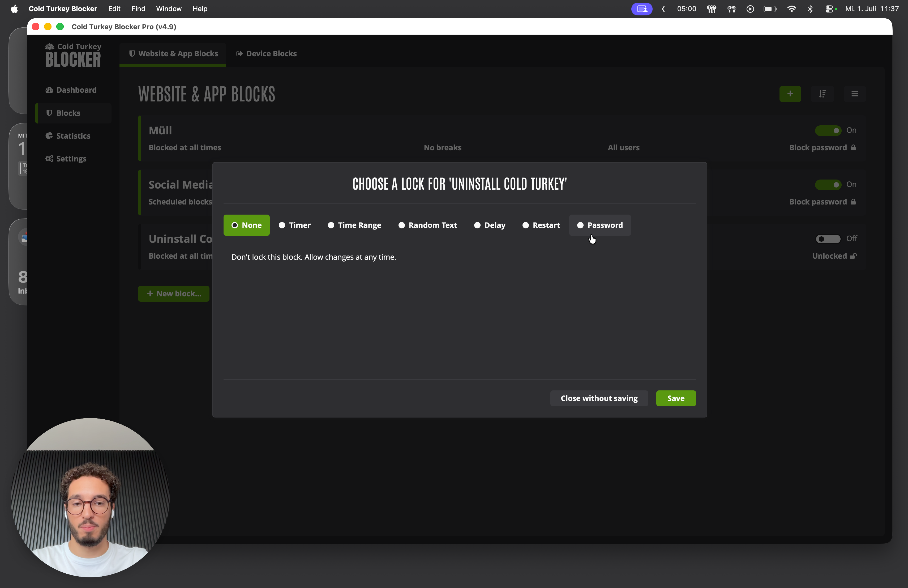Click the unlocked padlock icon next to Unlocked

[854, 256]
